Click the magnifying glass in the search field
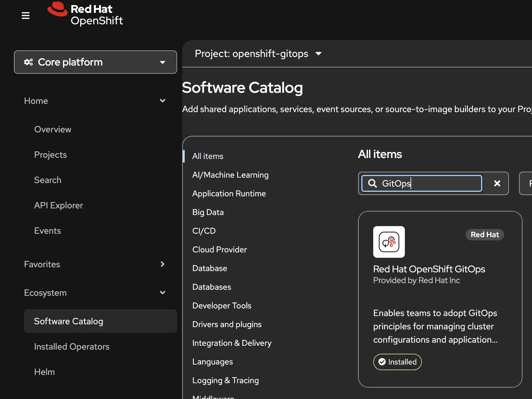Screen dimensions: 532x399 tap(372, 183)
